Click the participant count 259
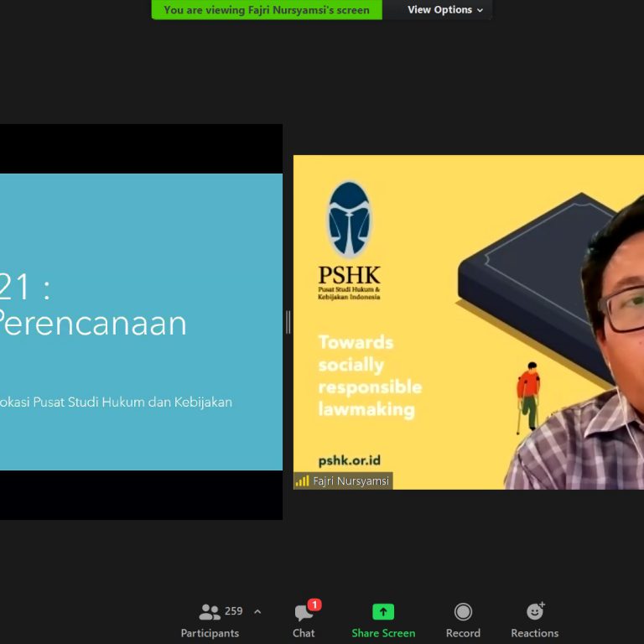Screen dimensions: 644x644 click(x=234, y=611)
